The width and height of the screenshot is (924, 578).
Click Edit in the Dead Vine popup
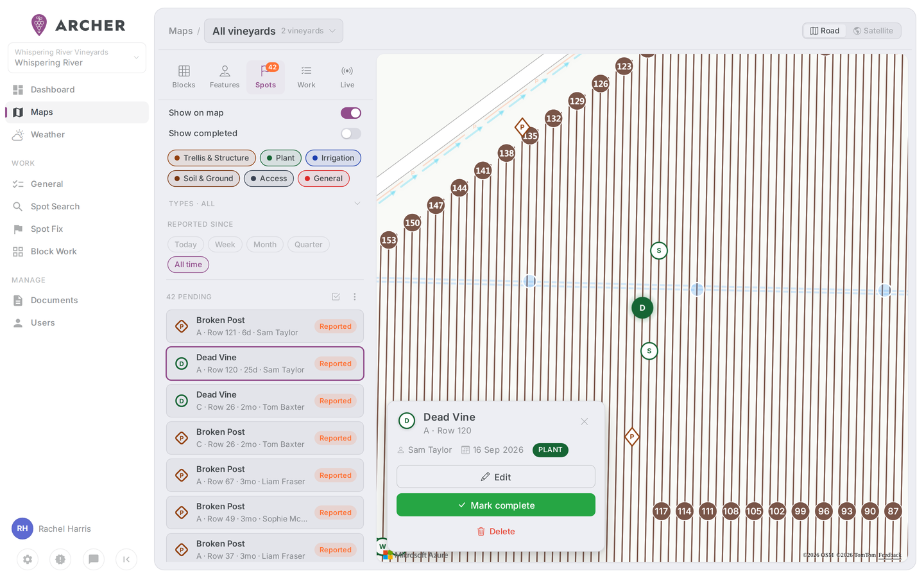(496, 477)
